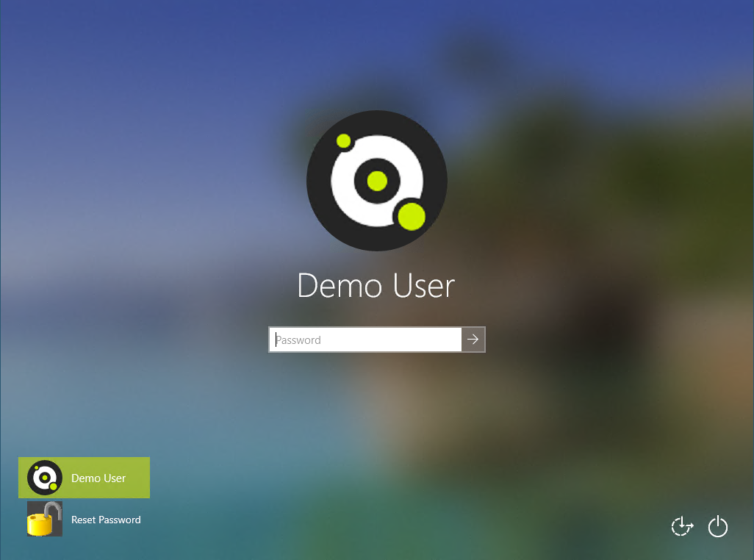The width and height of the screenshot is (754, 560).
Task: Choose the Reset Password account entry
Action: tap(85, 519)
